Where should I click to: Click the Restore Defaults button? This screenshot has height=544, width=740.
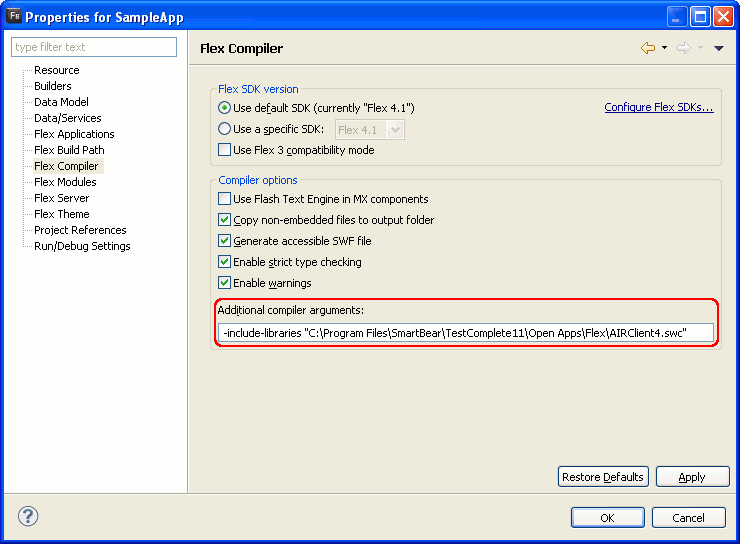pos(603,477)
